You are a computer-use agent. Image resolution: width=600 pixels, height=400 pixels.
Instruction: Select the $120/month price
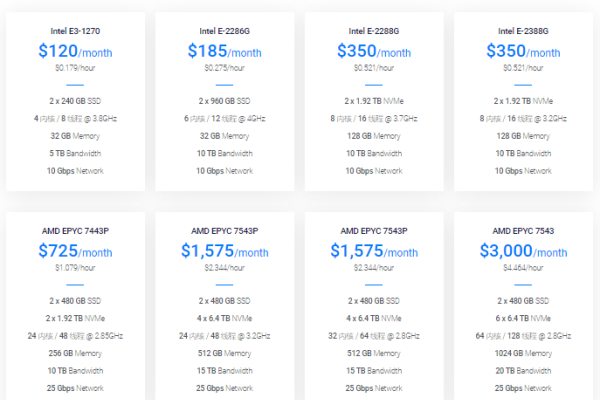[x=75, y=51]
